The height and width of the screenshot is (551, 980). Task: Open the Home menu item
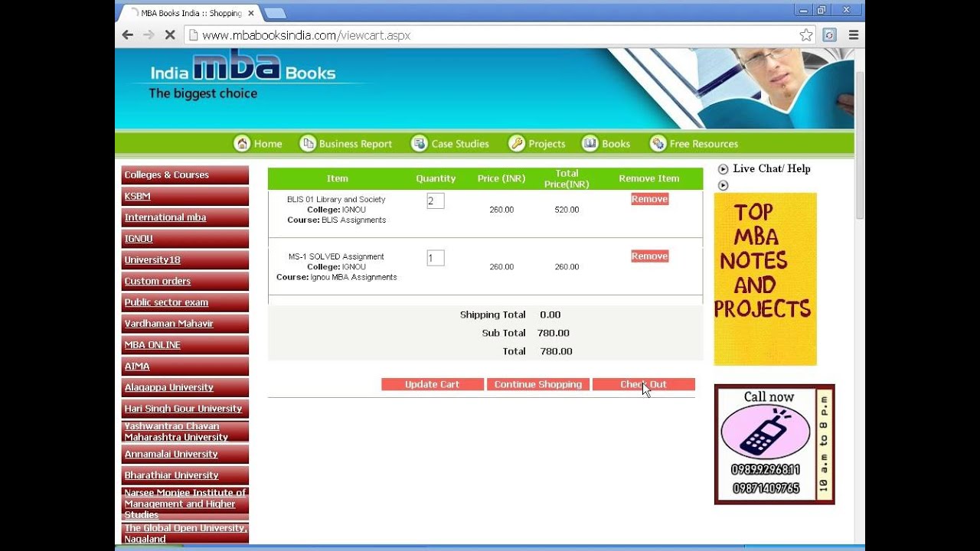[x=268, y=144]
